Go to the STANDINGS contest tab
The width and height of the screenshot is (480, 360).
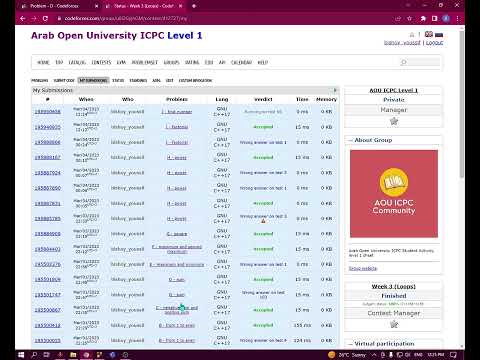coord(138,80)
